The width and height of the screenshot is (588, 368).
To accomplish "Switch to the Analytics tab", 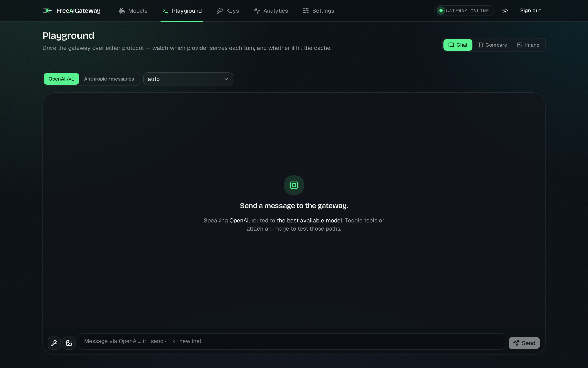I will (271, 11).
